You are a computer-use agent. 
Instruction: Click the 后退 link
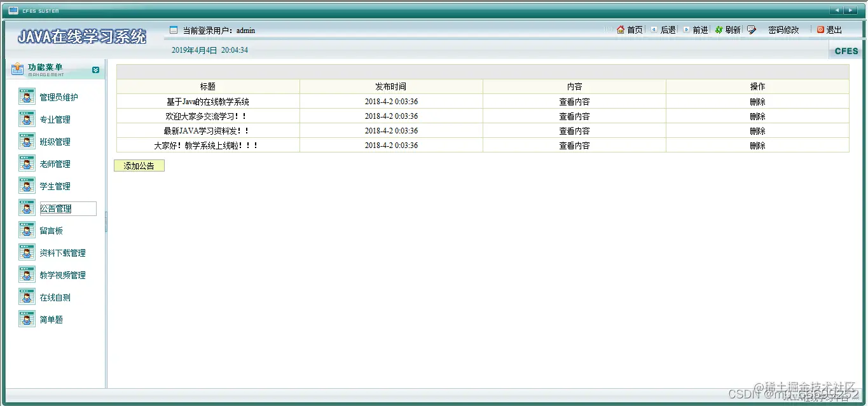(668, 30)
